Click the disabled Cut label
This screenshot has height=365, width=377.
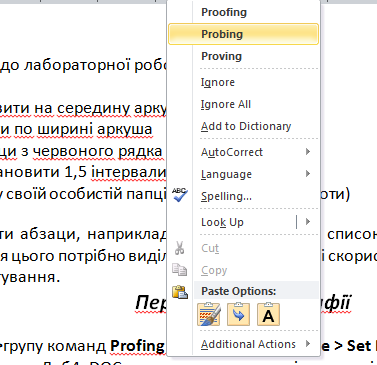(x=210, y=248)
